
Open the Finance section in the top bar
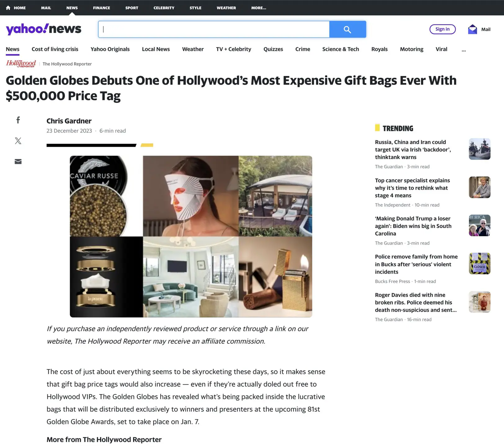pyautogui.click(x=101, y=8)
